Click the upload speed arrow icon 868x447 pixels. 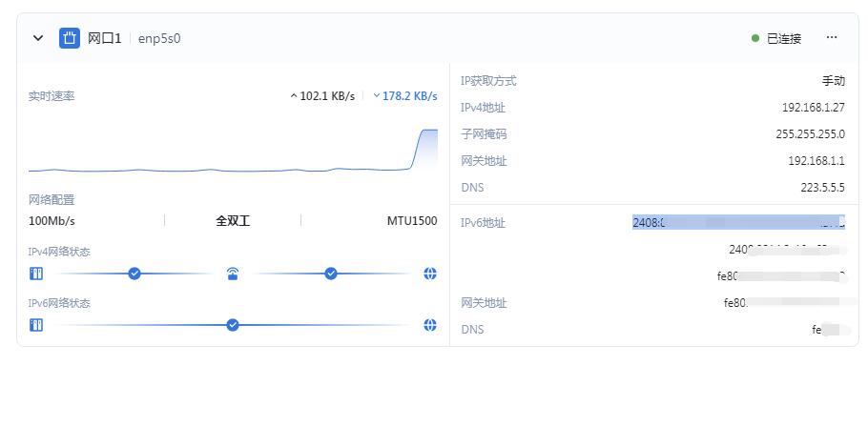click(294, 96)
